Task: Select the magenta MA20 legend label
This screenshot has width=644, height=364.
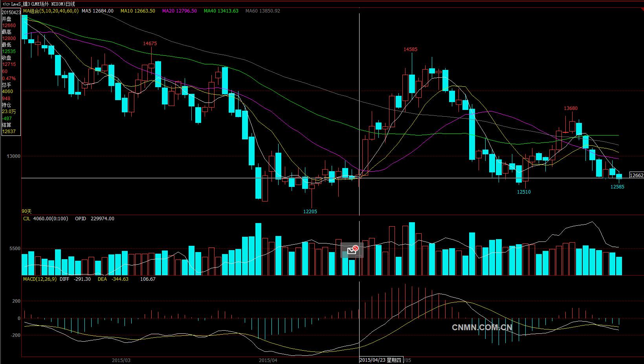Action: tap(179, 11)
